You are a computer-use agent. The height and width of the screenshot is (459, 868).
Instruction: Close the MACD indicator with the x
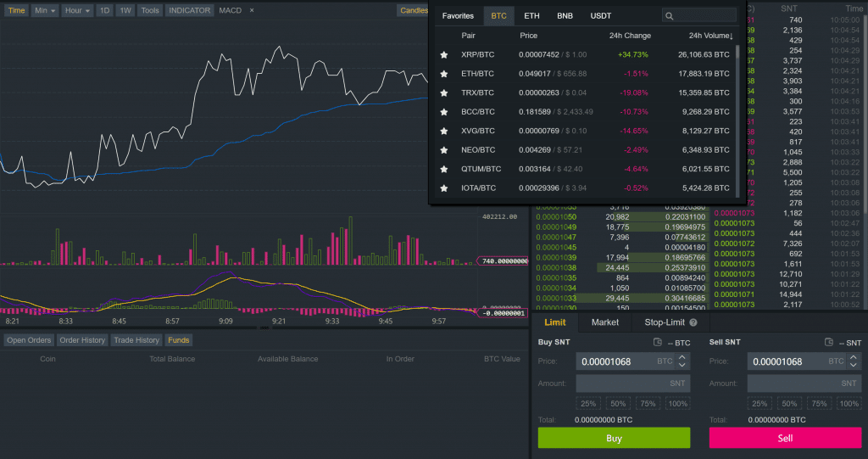pos(251,10)
